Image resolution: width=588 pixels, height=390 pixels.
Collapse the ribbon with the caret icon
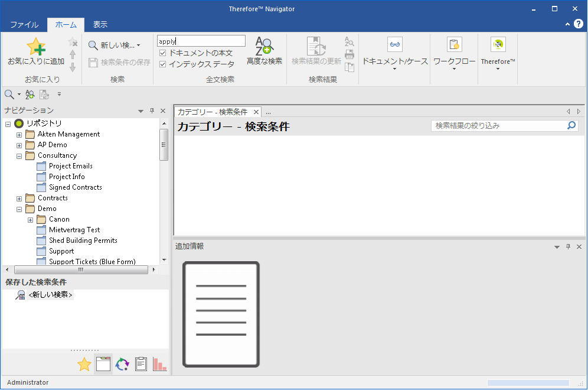[x=567, y=24]
